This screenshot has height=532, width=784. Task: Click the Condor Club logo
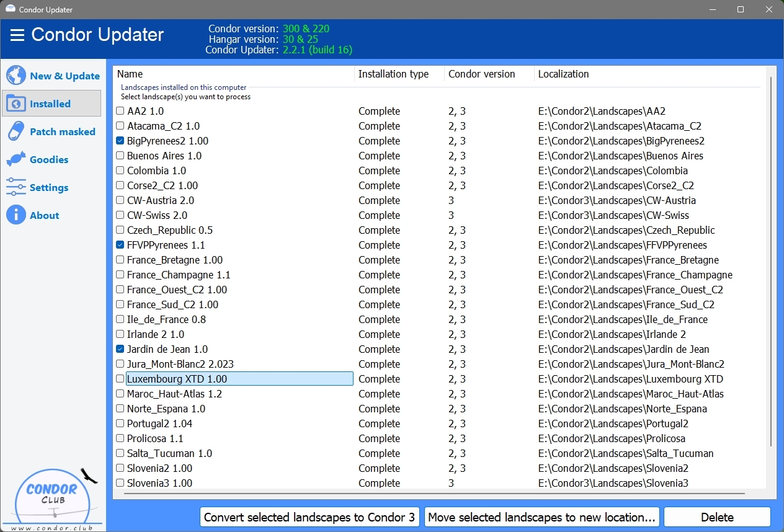click(x=53, y=499)
